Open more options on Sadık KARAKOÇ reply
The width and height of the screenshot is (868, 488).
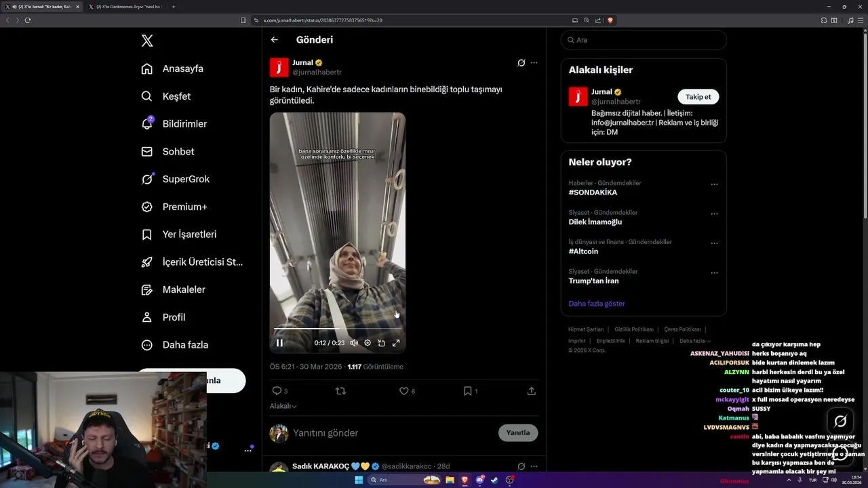[x=534, y=466]
